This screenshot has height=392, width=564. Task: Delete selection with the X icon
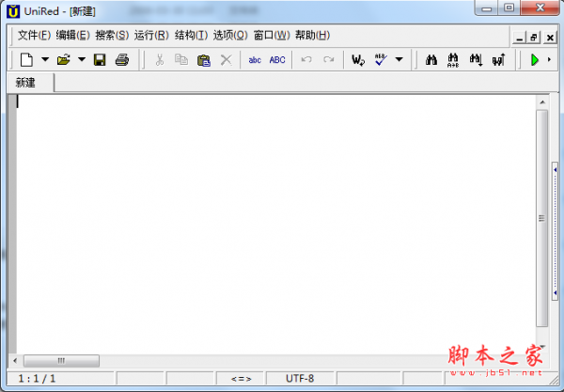coord(226,60)
